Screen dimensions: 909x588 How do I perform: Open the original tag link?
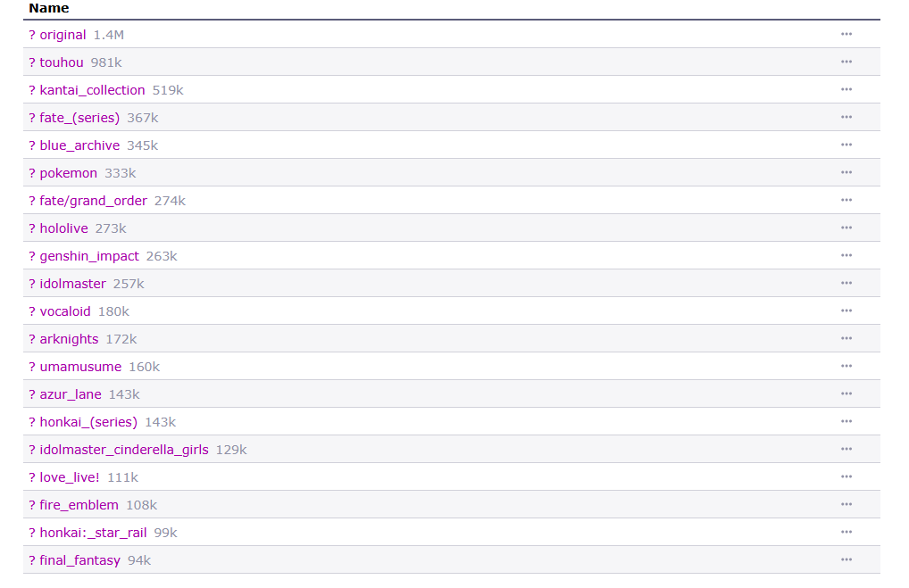(63, 35)
